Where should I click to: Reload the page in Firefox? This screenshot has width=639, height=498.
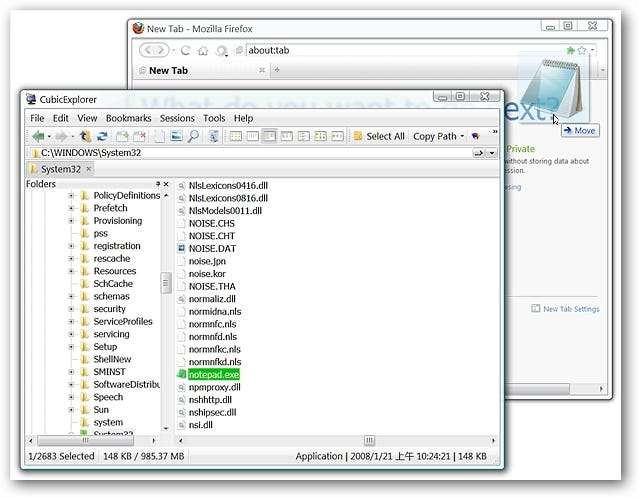coord(185,51)
